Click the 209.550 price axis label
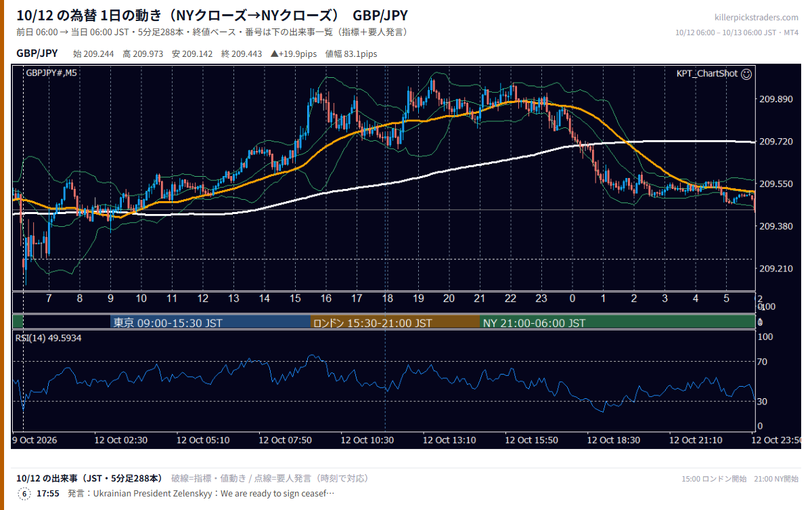Screen dimensions: 812x510 [776, 184]
